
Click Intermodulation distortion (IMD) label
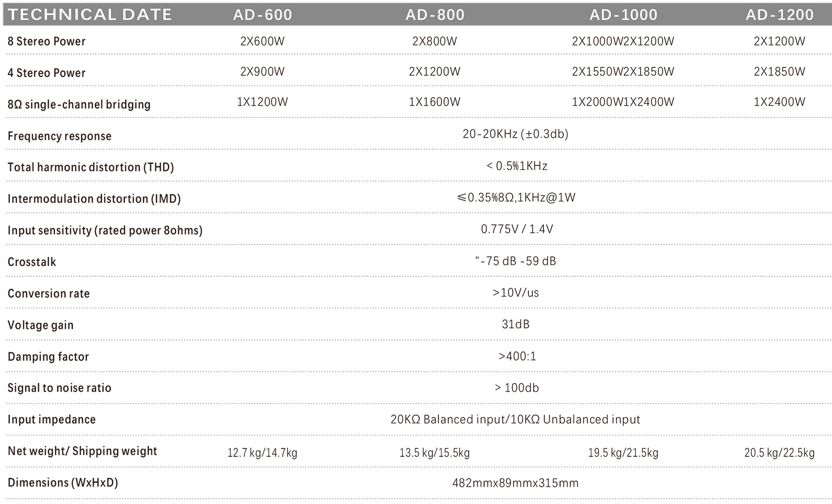pos(94,199)
